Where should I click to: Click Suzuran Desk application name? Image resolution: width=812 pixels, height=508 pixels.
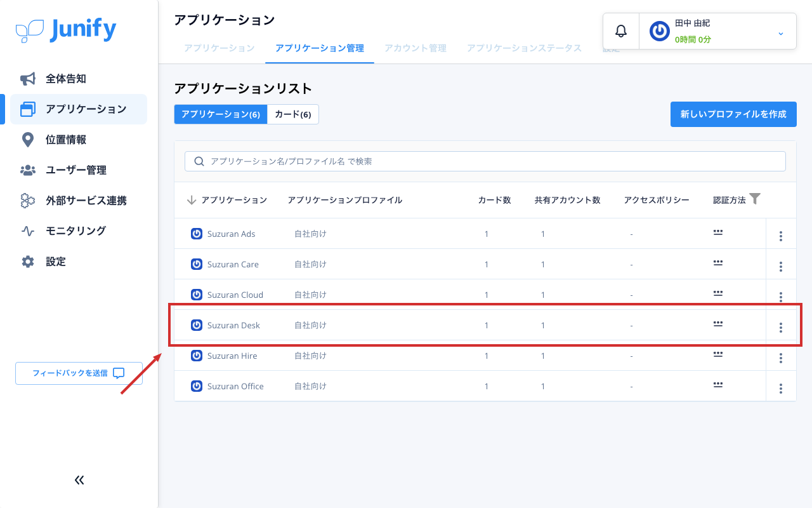[x=233, y=325]
